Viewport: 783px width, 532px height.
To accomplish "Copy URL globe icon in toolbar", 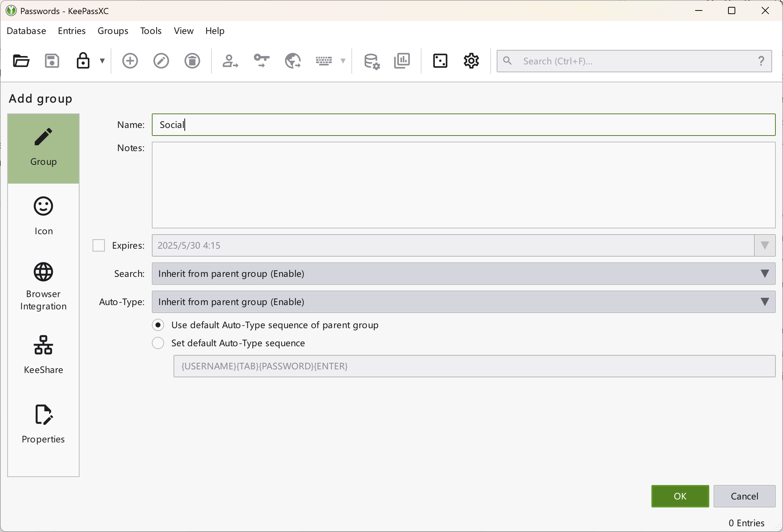I will pyautogui.click(x=292, y=61).
